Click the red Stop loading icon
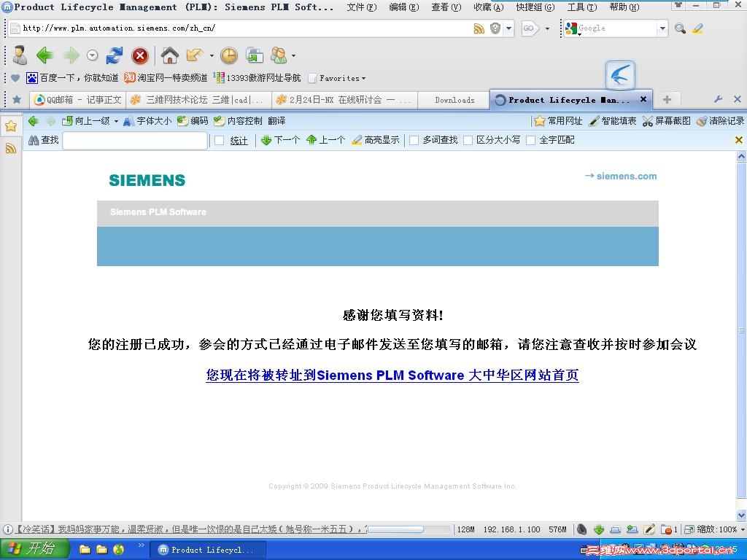 click(140, 55)
